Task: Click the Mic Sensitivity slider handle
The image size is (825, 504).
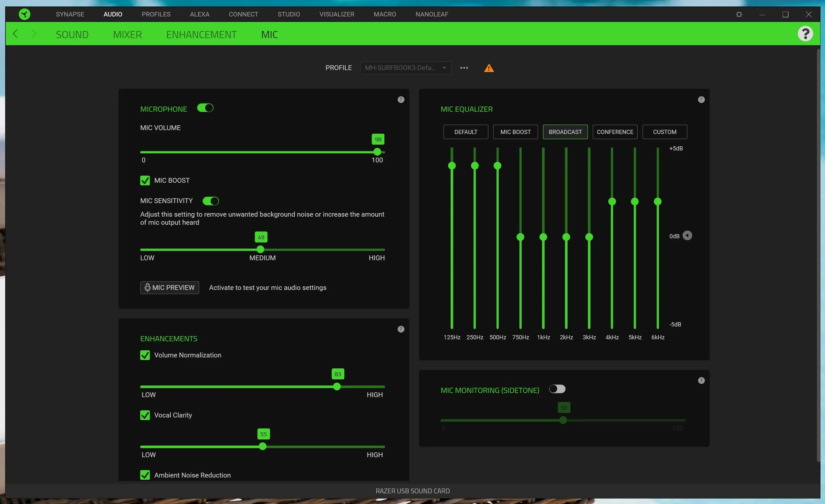Action: coord(260,250)
